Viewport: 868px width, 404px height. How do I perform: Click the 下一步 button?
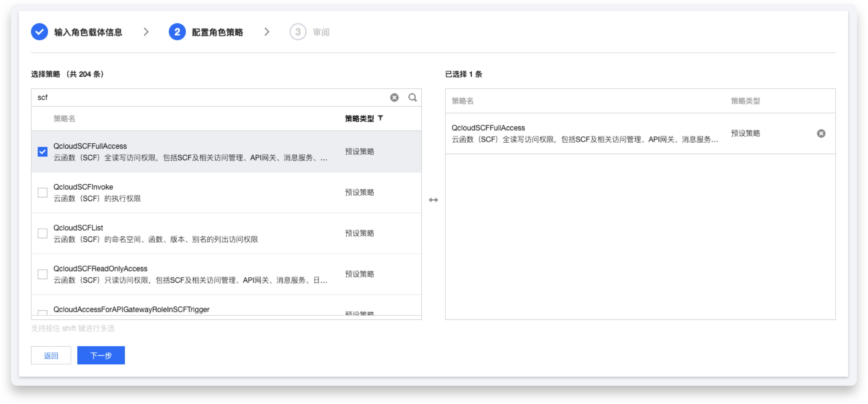click(x=101, y=355)
